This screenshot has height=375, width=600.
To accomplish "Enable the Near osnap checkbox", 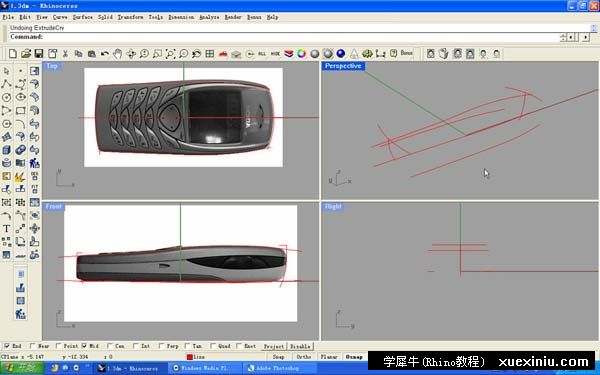I will pyautogui.click(x=32, y=346).
